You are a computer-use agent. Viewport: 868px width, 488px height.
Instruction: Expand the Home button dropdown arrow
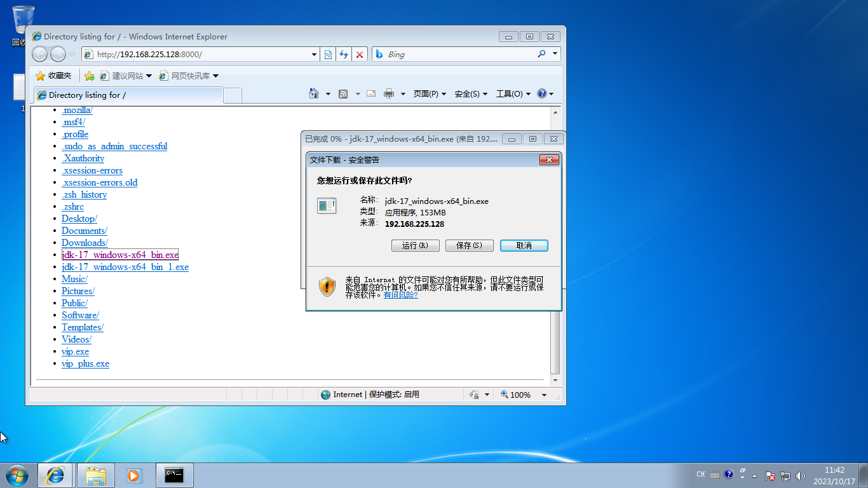[329, 93]
